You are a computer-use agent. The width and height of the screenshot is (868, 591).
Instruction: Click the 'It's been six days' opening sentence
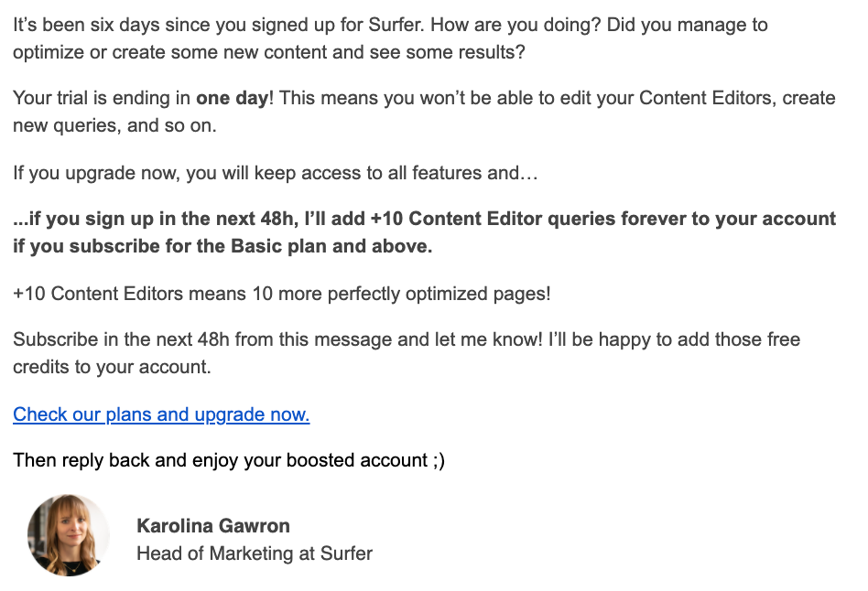[219, 25]
